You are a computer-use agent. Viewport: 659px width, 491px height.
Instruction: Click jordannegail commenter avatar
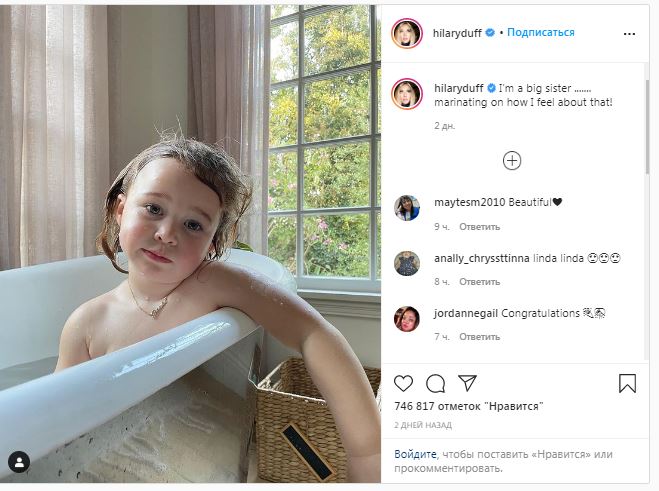[x=407, y=318]
